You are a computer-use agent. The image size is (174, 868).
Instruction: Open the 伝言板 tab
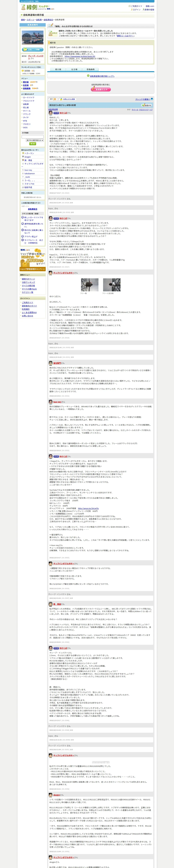point(74,69)
